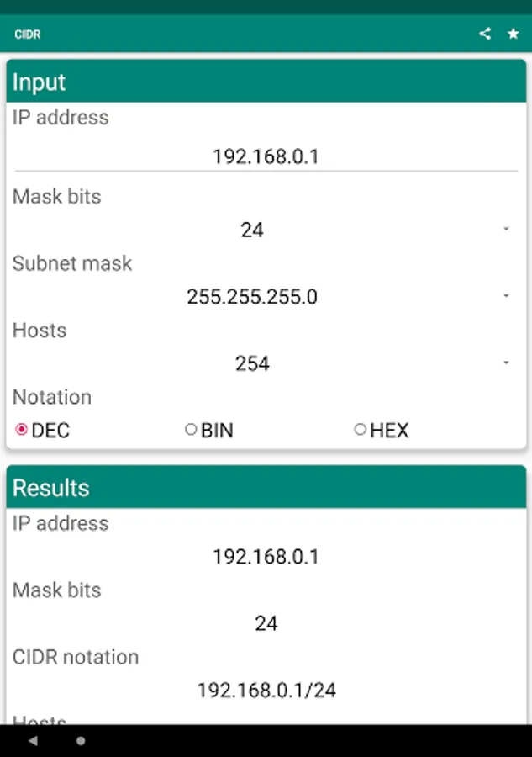This screenshot has width=532, height=757.
Task: Tap the Input section header
Action: click(266, 82)
